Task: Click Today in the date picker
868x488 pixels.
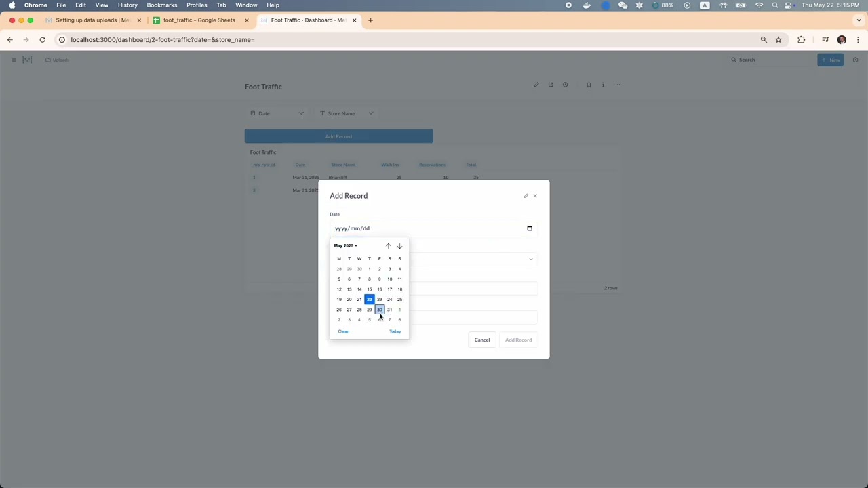Action: point(395,331)
